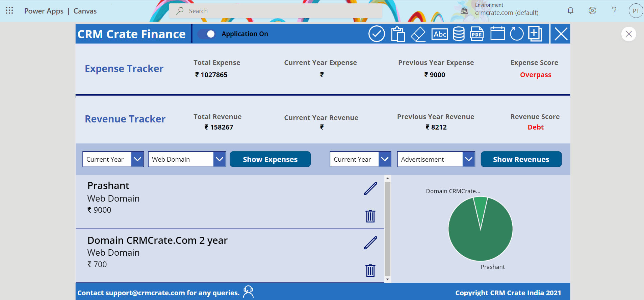Edit the Prashant expense with pencil icon
Viewport: 644px width, 300px height.
370,189
